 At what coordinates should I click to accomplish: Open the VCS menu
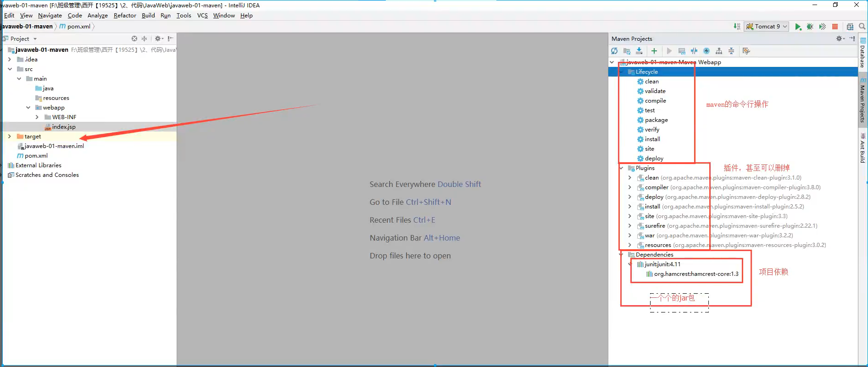tap(202, 16)
